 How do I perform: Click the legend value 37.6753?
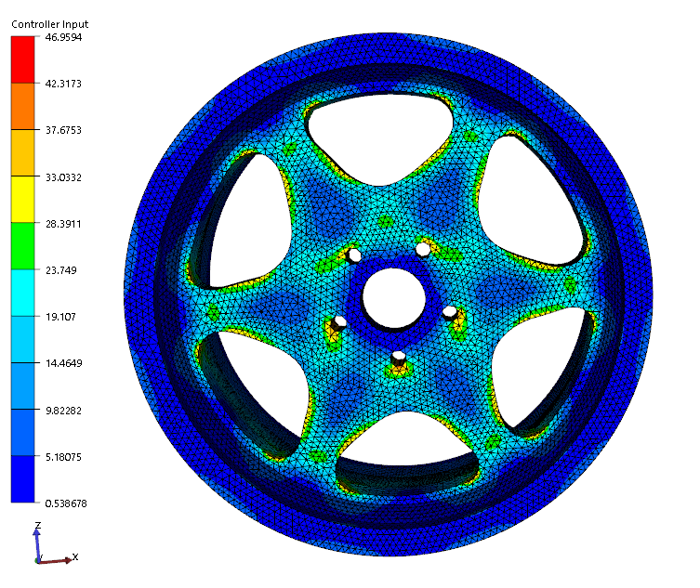(x=63, y=130)
